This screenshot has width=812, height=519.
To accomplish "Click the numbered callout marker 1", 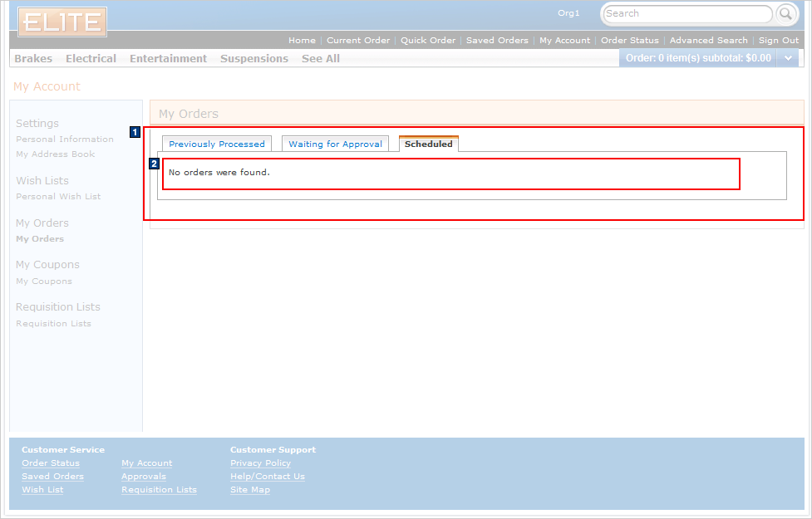I will point(134,132).
